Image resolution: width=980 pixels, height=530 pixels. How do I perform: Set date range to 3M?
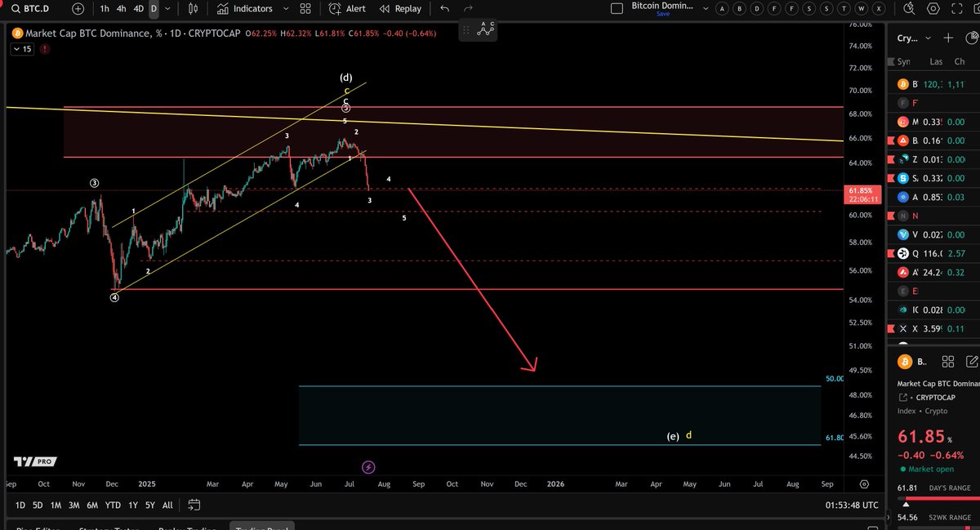point(74,505)
